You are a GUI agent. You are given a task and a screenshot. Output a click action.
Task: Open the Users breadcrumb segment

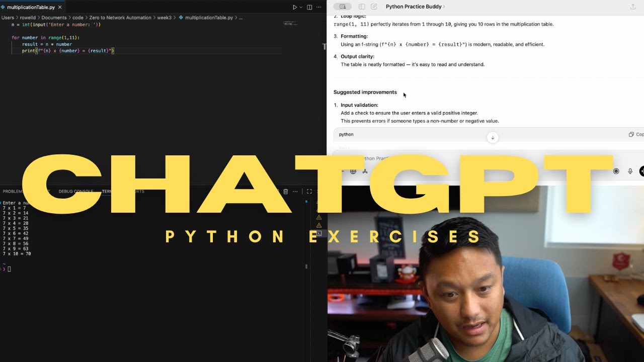tap(8, 18)
